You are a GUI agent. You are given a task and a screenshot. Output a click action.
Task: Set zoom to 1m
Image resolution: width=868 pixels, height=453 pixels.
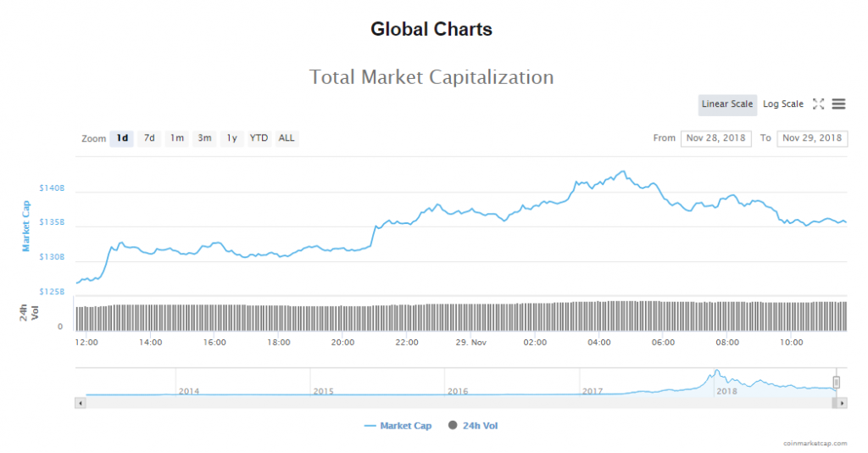pos(176,138)
